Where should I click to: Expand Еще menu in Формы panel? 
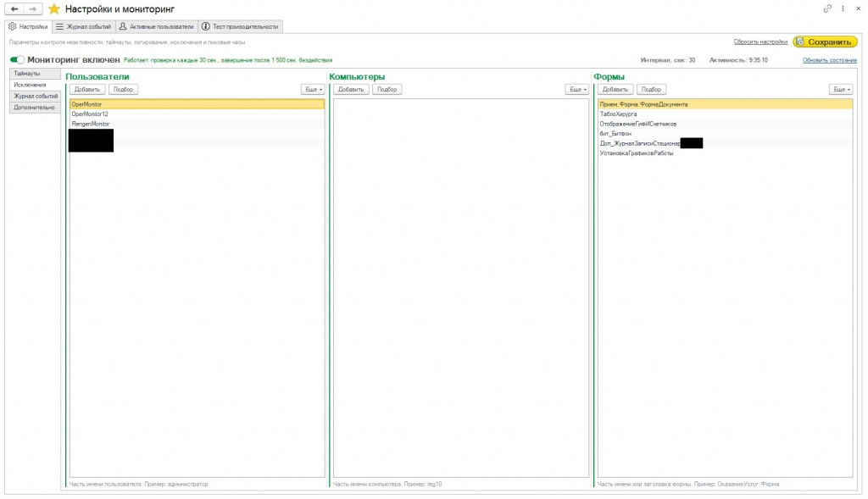click(842, 89)
